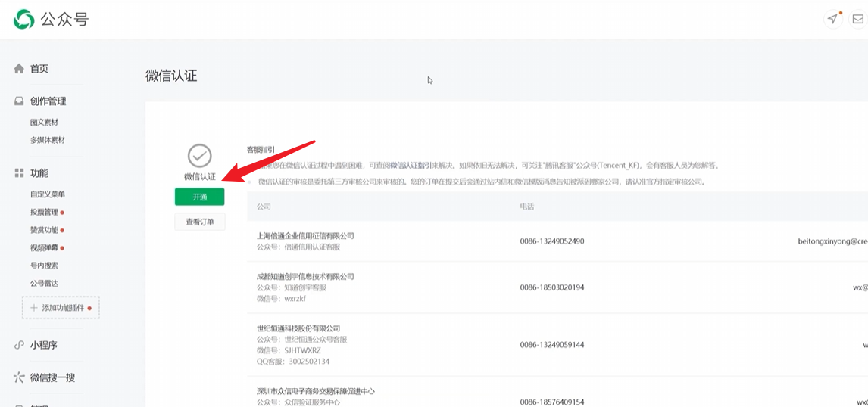Open the notification paper-plane icon
868x407 pixels.
[833, 20]
